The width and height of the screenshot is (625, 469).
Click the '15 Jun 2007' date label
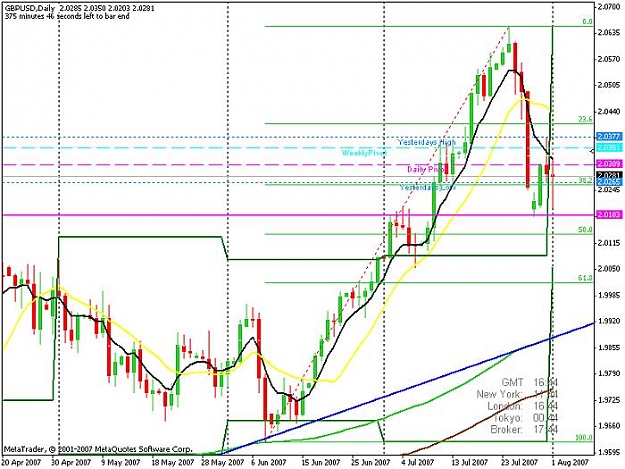tap(320, 463)
